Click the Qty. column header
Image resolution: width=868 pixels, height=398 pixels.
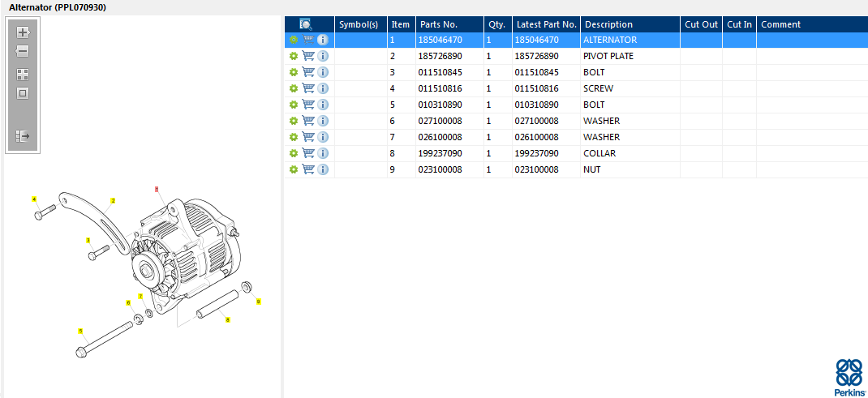coord(497,24)
